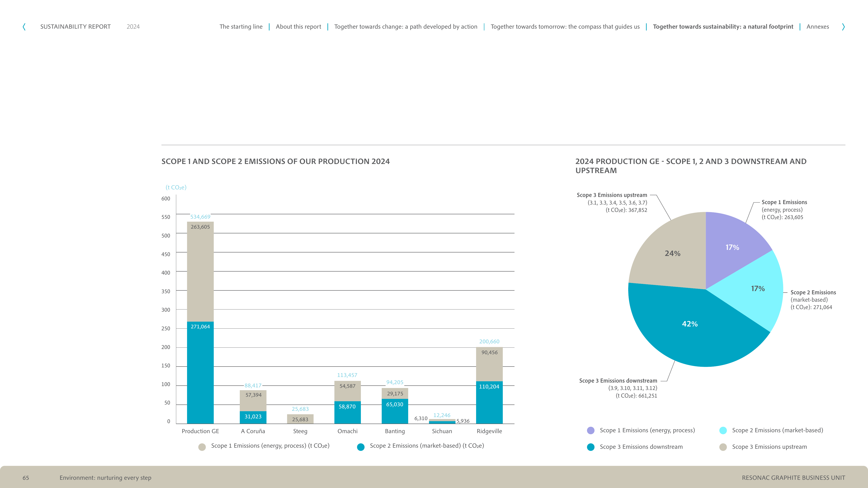
Task: Click the A Coruña axis label
Action: [253, 431]
